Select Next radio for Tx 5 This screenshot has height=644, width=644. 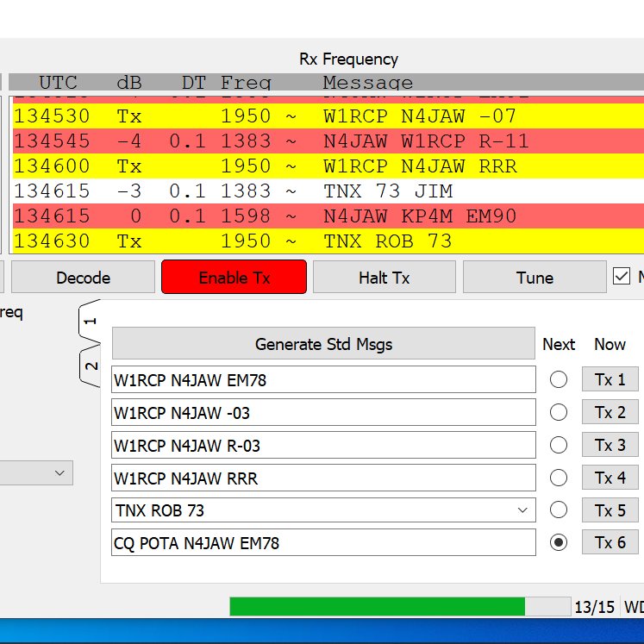pyautogui.click(x=559, y=510)
